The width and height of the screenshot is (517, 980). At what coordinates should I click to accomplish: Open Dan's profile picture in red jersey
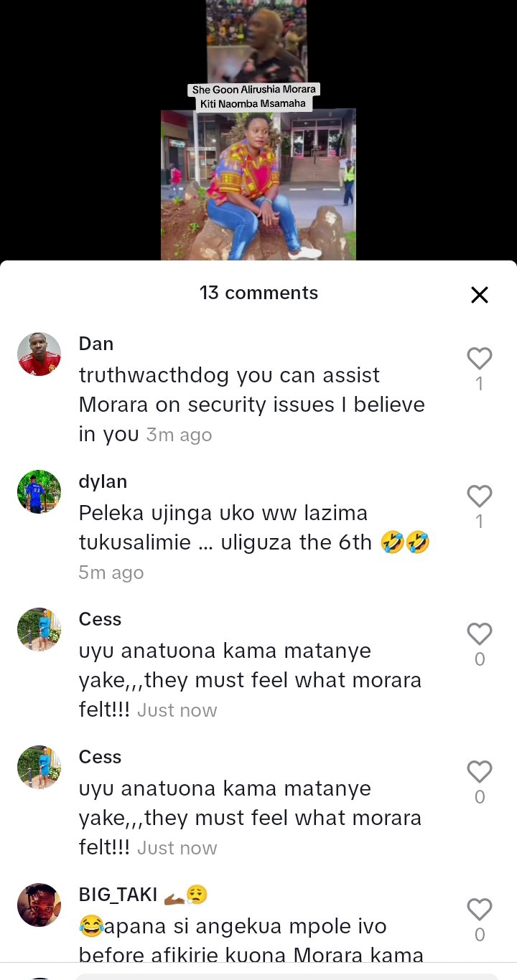[39, 354]
